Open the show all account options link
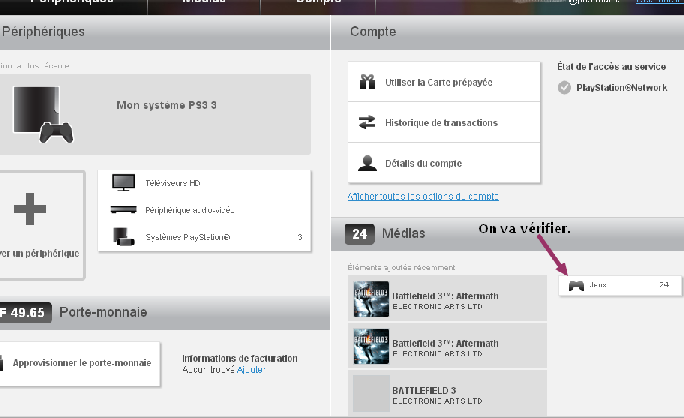 click(423, 196)
